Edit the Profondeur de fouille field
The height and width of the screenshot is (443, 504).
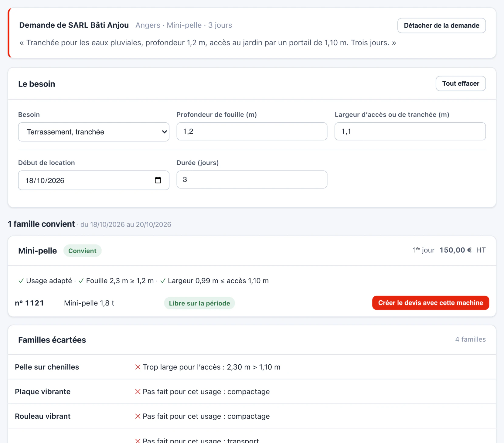[x=252, y=131]
